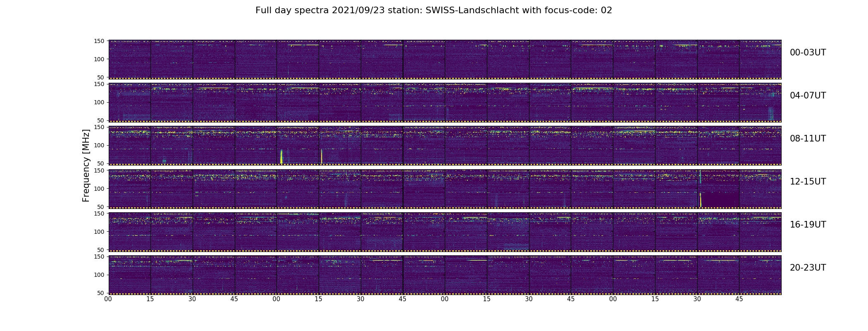
Task: Select the '20-23UT' row label
Action: [x=808, y=268]
